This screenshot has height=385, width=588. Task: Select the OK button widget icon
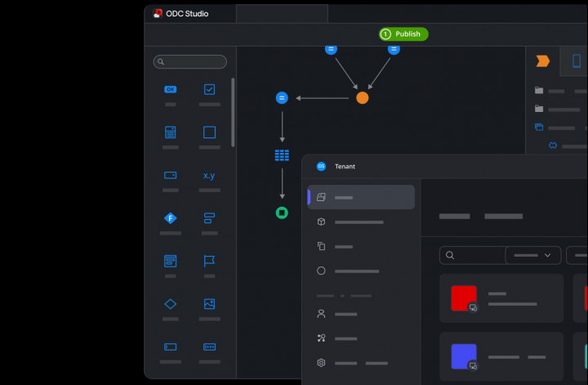(x=170, y=89)
